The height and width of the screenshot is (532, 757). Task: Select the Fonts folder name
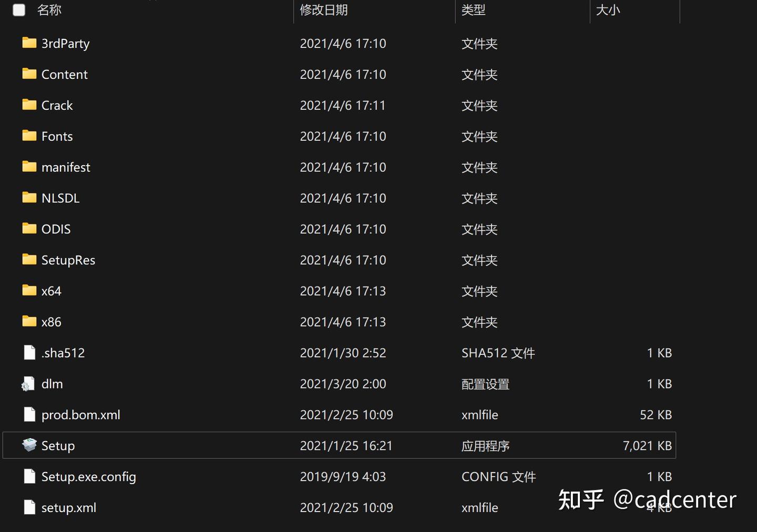(57, 137)
